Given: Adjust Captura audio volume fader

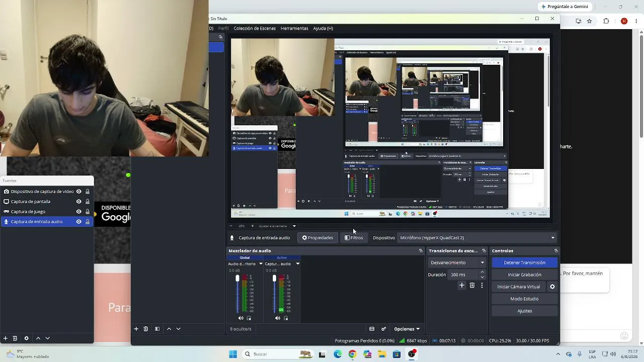Looking at the screenshot, I should click(274, 279).
